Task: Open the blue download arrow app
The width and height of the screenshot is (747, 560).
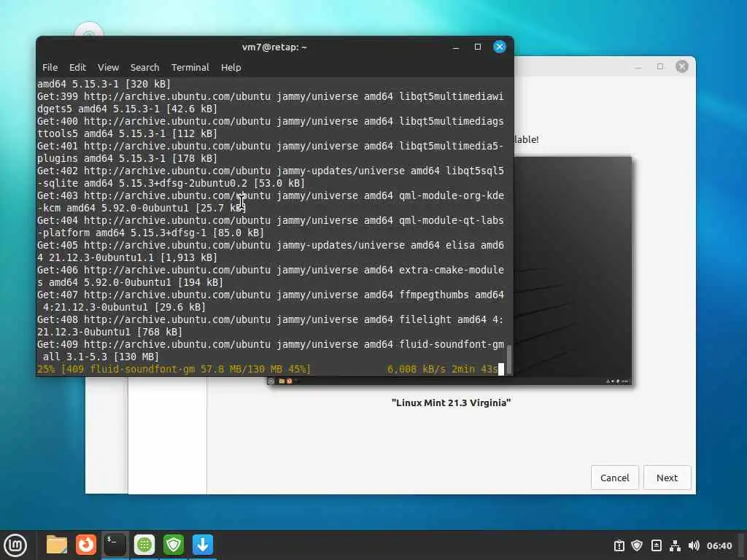Action: [203, 545]
